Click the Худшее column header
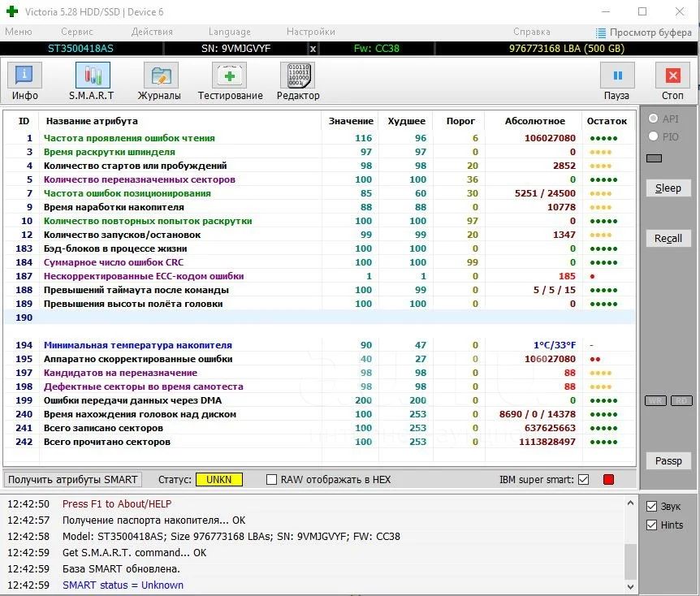Screen dimensions: 700x596 click(406, 121)
